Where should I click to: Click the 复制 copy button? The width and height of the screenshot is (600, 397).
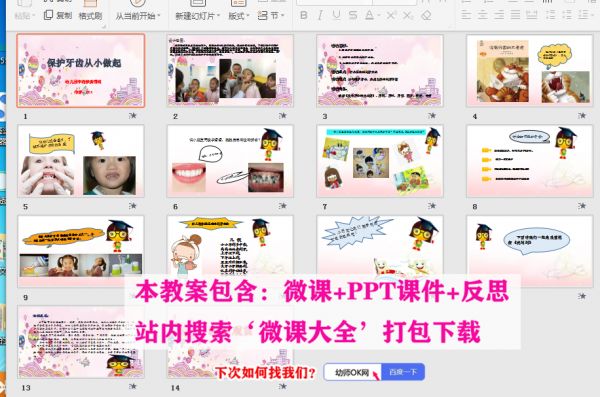pyautogui.click(x=58, y=15)
